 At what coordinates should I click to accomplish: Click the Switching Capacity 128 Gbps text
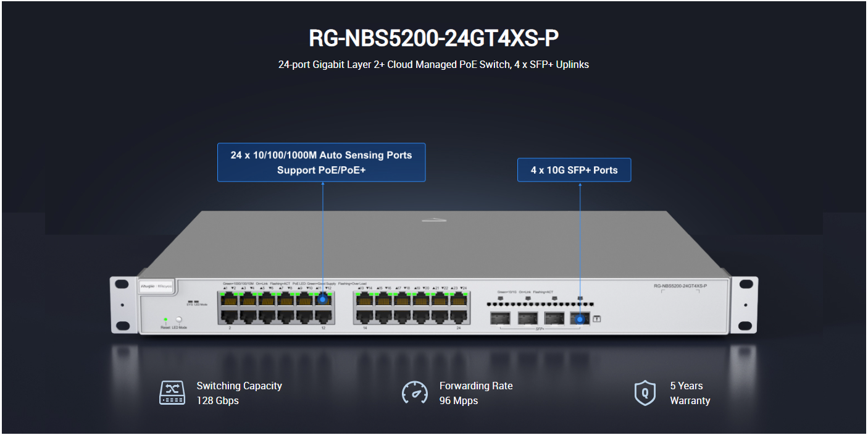click(x=239, y=393)
